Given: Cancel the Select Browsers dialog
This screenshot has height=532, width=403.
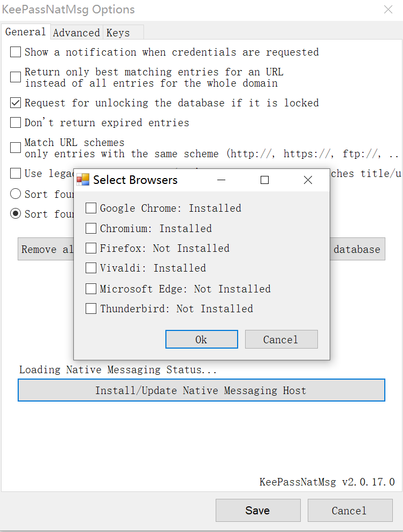Looking at the screenshot, I should click(281, 339).
